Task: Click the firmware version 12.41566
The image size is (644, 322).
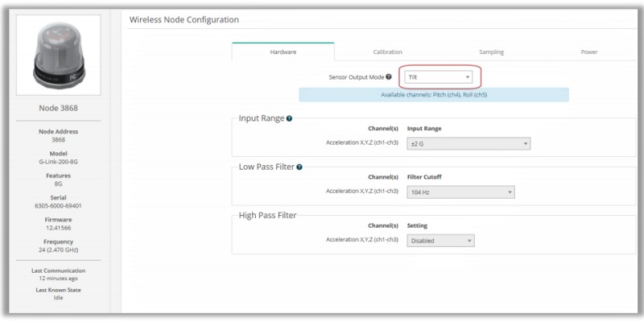Action: (x=58, y=228)
